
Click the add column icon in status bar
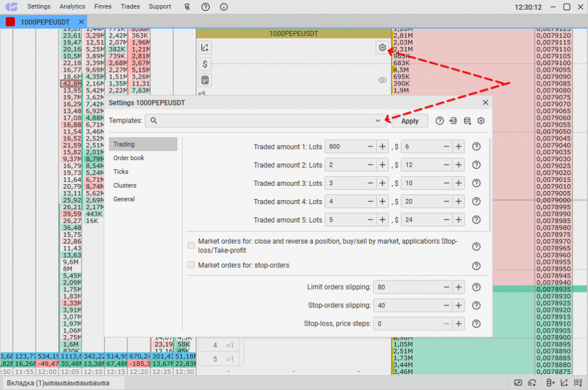(550, 383)
